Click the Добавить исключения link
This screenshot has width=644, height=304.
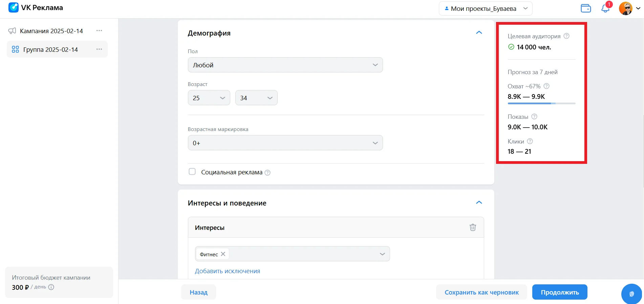(x=227, y=271)
